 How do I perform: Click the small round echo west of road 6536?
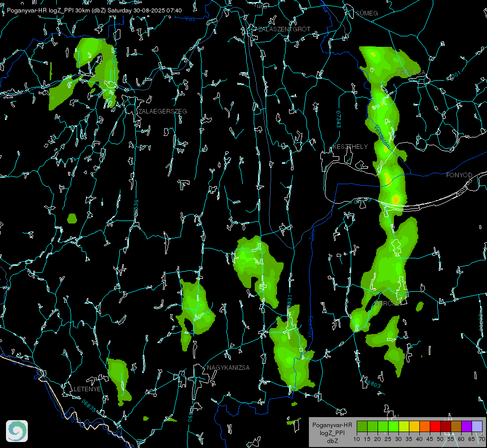(72, 219)
